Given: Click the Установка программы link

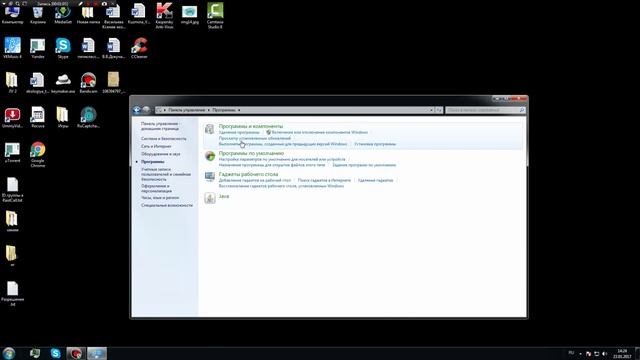Looking at the screenshot, I should pyautogui.click(x=375, y=144).
